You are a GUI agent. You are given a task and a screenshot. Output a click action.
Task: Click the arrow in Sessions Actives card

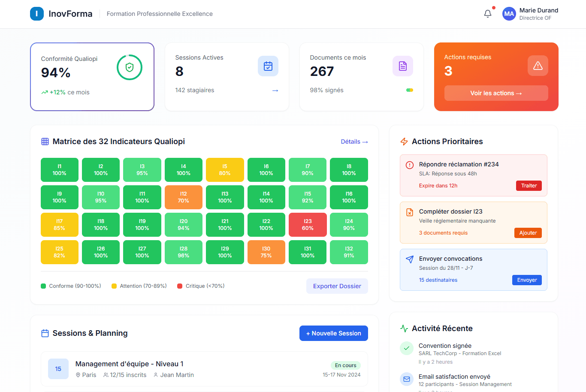pyautogui.click(x=275, y=90)
